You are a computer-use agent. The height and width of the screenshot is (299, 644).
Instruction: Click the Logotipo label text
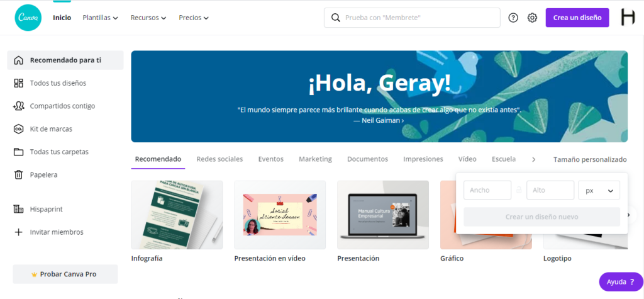[x=557, y=259]
